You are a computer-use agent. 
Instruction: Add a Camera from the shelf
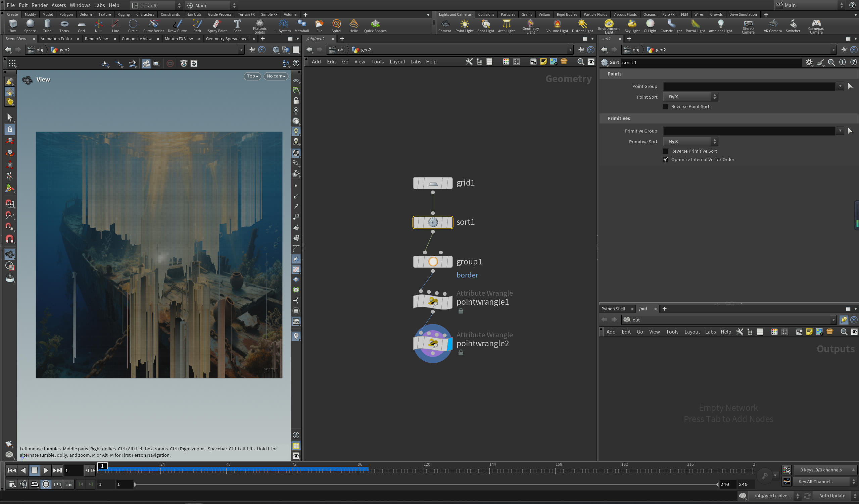tap(444, 26)
